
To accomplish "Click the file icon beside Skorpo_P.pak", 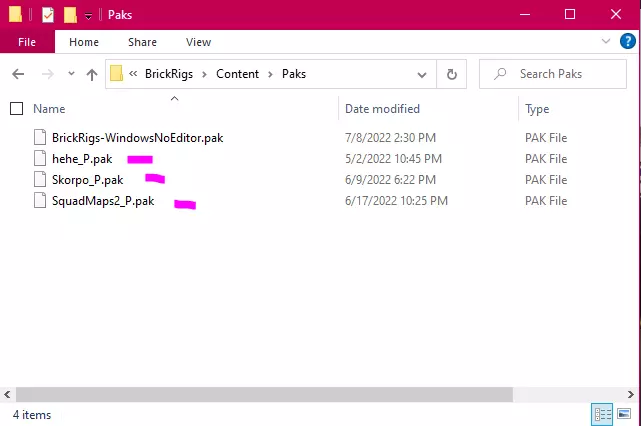I will pyautogui.click(x=40, y=179).
